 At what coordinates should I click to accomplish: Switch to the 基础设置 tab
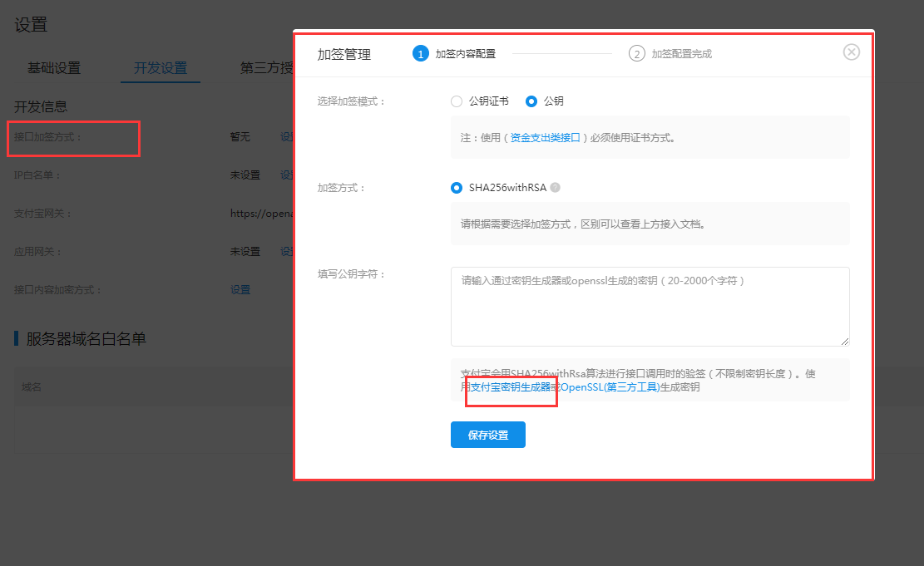53,67
